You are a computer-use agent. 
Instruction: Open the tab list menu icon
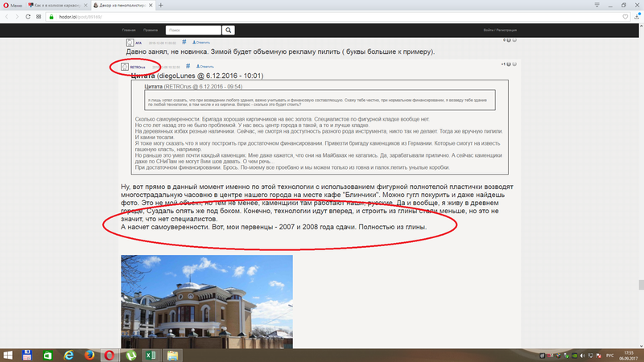click(x=597, y=5)
